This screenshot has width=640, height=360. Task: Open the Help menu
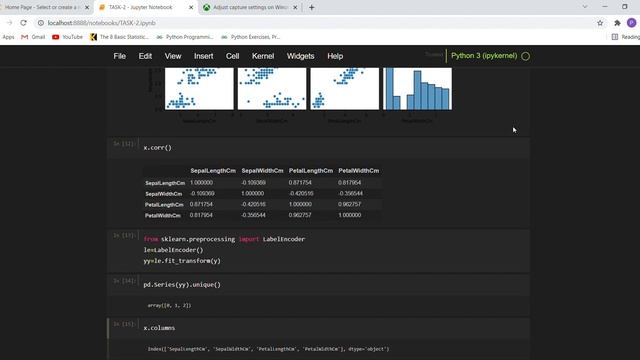coord(335,56)
